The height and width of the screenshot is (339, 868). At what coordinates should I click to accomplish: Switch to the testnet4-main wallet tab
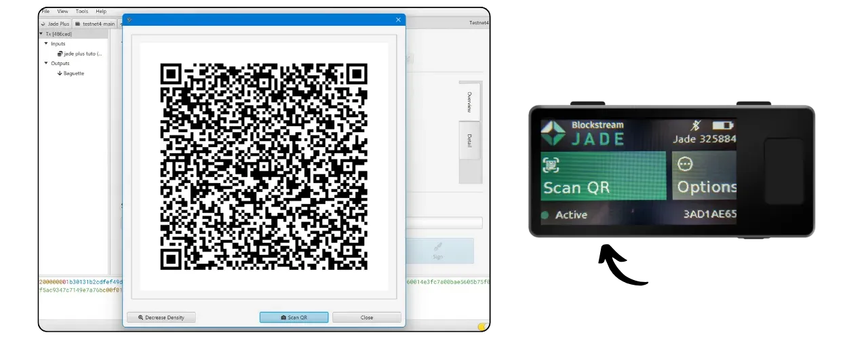[95, 24]
